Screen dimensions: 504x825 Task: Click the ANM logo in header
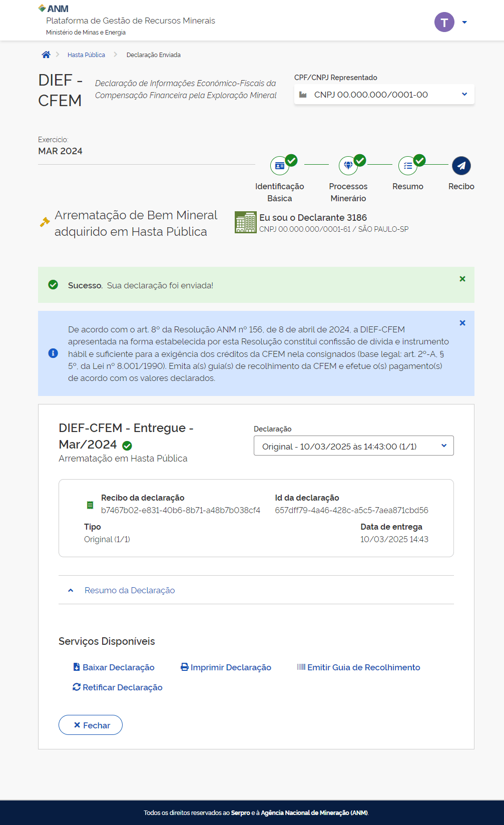[x=54, y=9]
